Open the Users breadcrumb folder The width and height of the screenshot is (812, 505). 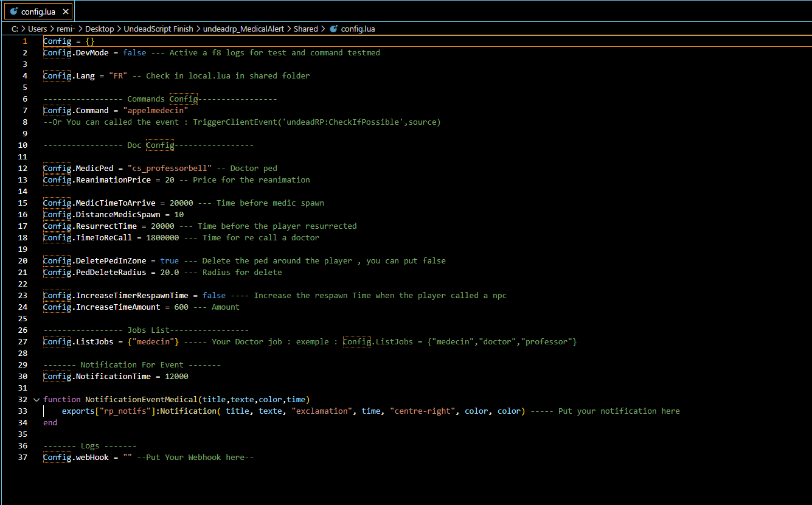click(37, 29)
